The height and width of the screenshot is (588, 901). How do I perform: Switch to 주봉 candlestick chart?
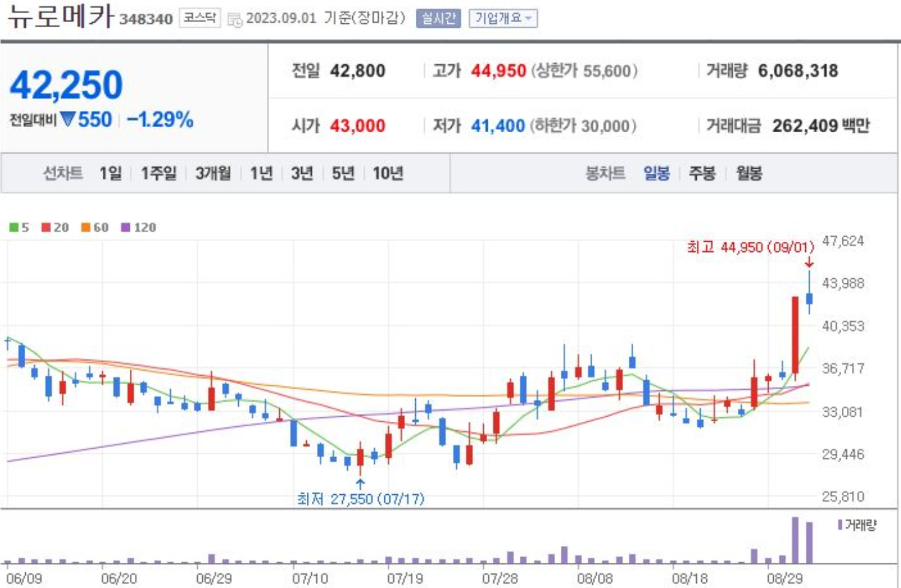click(703, 173)
